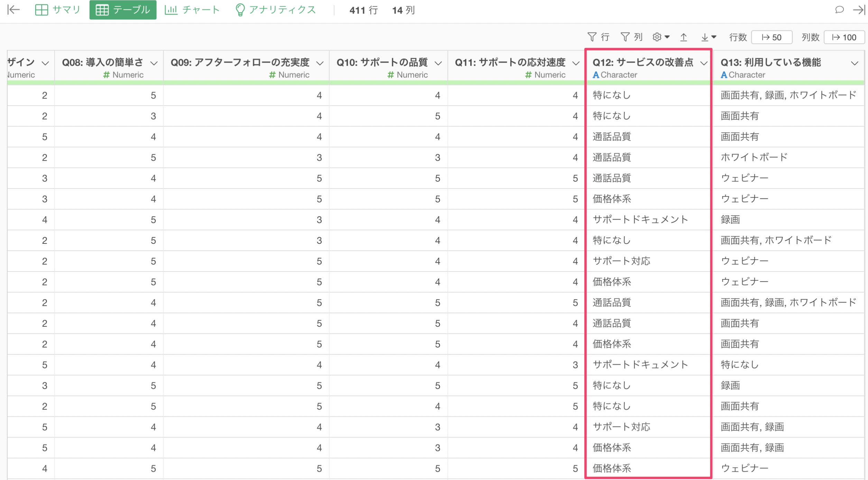868x480 pixels.
Task: Expand the Q09 アフターフォローの充実度 column menu
Action: [320, 63]
